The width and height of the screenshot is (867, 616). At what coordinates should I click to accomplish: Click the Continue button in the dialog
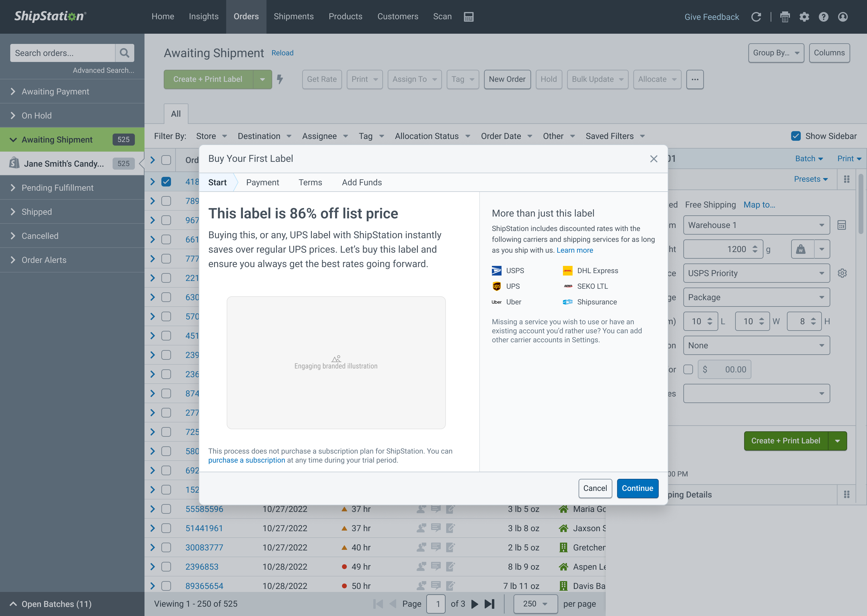click(x=637, y=488)
